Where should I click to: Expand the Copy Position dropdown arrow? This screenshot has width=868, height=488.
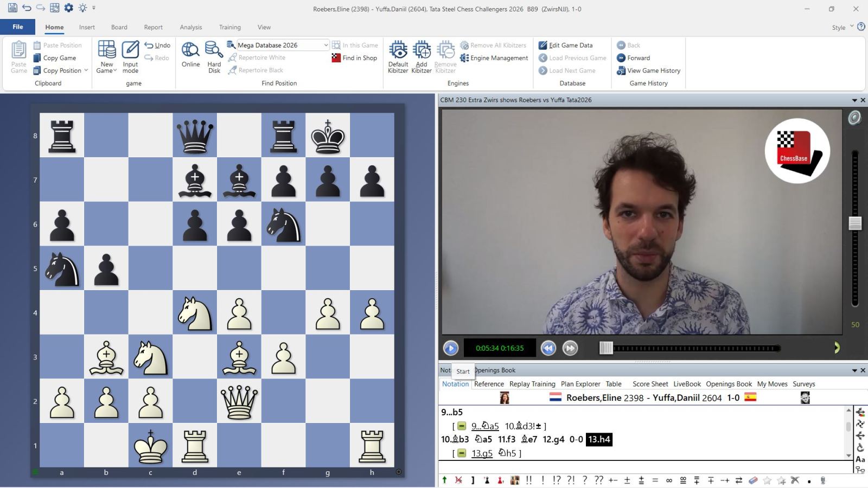tap(86, 70)
